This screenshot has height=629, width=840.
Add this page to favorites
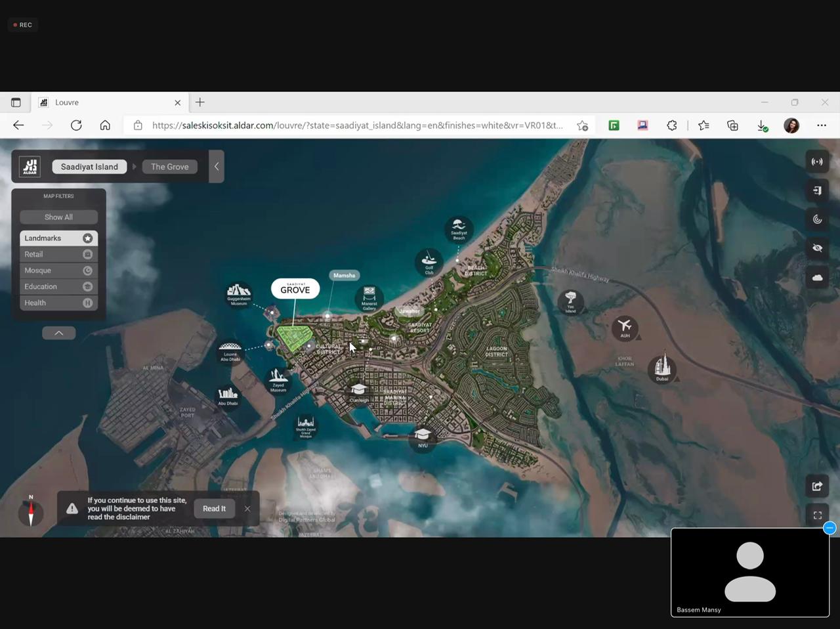(x=582, y=125)
